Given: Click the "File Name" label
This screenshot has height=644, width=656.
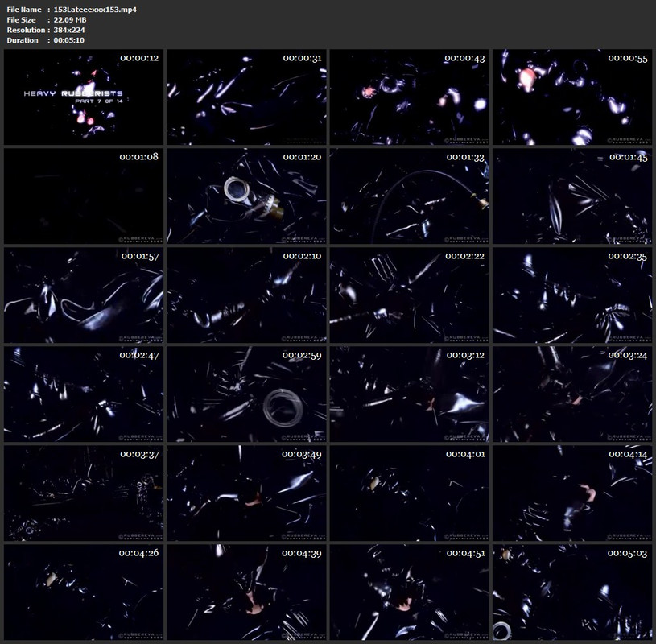Looking at the screenshot, I should (24, 10).
